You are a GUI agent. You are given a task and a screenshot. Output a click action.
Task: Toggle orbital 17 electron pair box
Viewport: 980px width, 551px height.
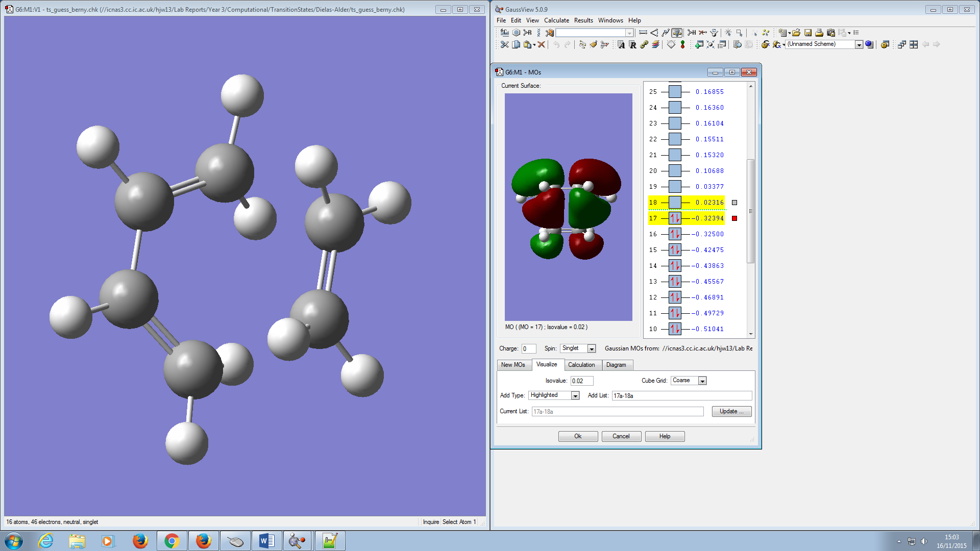tap(675, 218)
